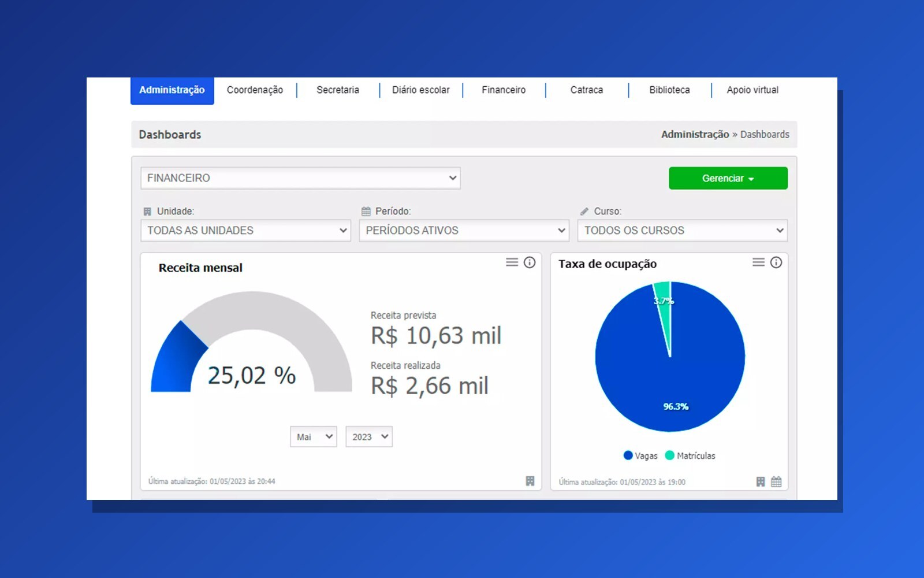This screenshot has width=924, height=578.
Task: Click building icon in Receita mensal footer
Action: point(530,481)
